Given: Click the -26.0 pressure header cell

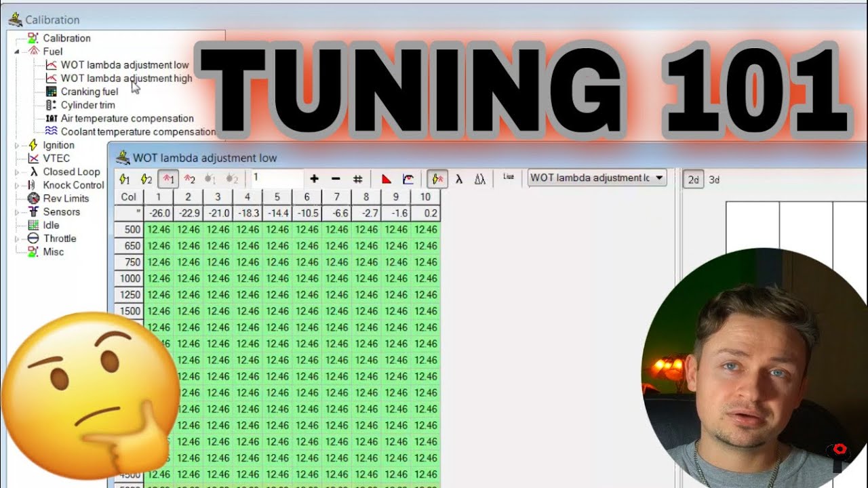Looking at the screenshot, I should click(159, 213).
